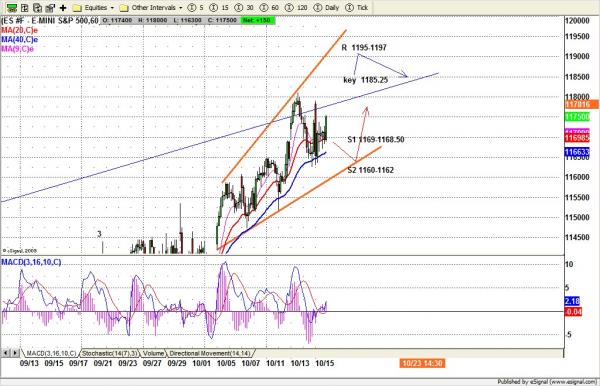This screenshot has width=600, height=386.
Task: Select the 30 minute interval button
Action: pyautogui.click(x=245, y=8)
